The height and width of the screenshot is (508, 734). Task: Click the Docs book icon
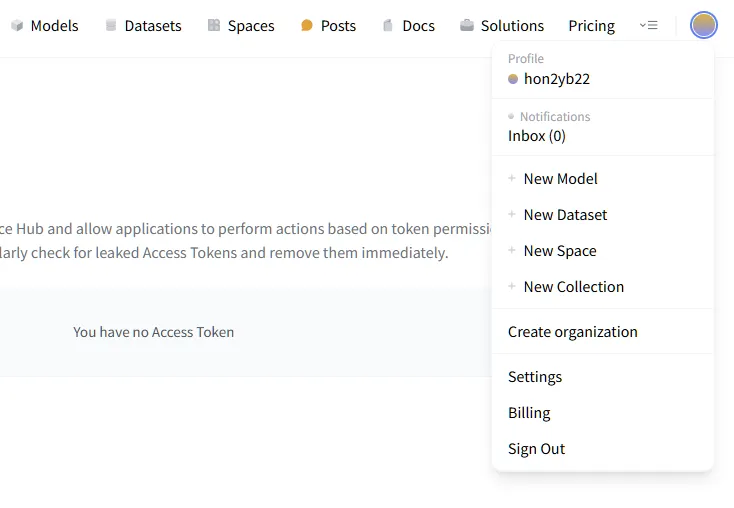[388, 25]
